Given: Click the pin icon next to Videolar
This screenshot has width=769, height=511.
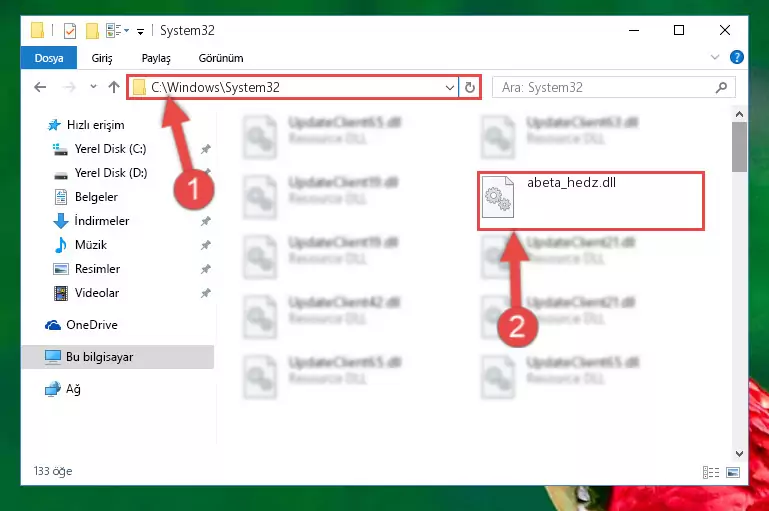Looking at the screenshot, I should point(205,293).
